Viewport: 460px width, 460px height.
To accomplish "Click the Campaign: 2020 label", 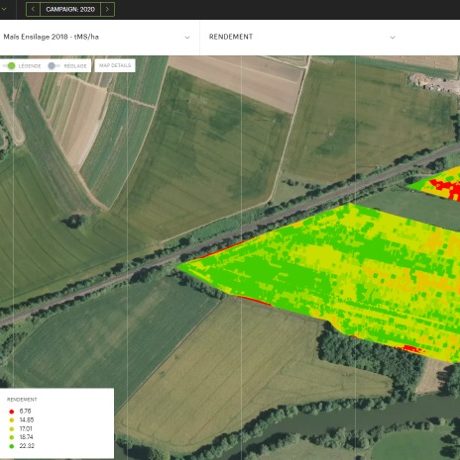I will tap(70, 9).
